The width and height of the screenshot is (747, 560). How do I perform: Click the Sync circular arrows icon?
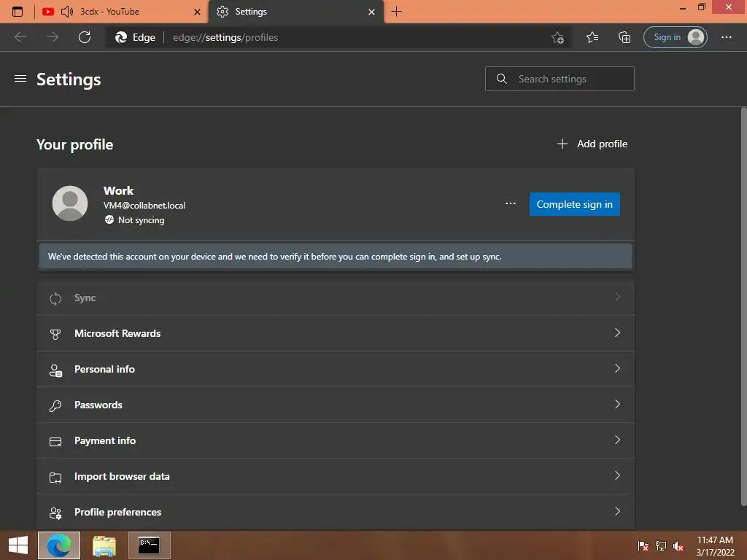pyautogui.click(x=55, y=298)
